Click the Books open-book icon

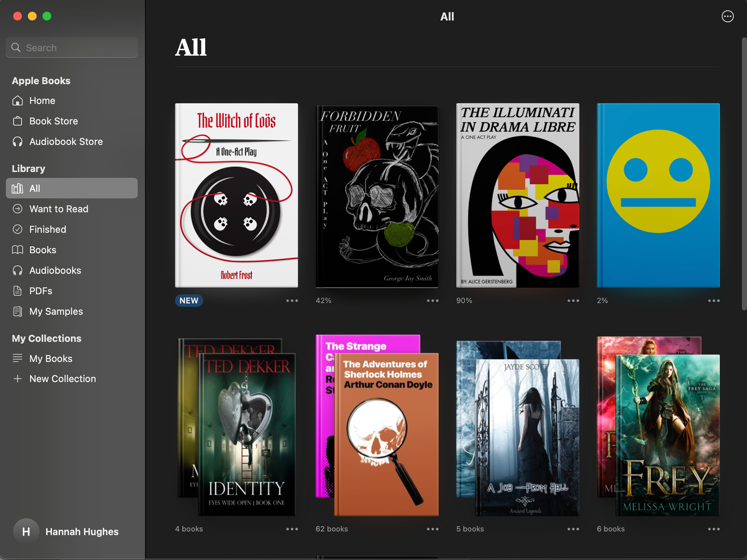18,250
